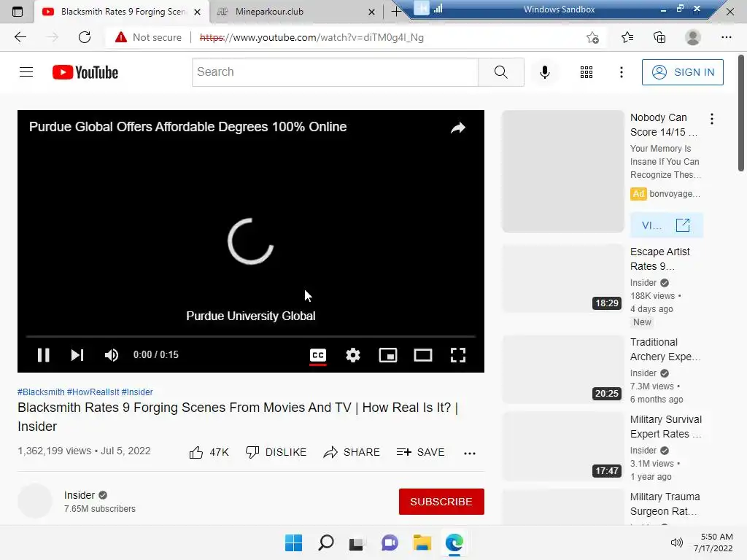Toggle closed captions CC
The width and height of the screenshot is (747, 560).
click(x=318, y=355)
